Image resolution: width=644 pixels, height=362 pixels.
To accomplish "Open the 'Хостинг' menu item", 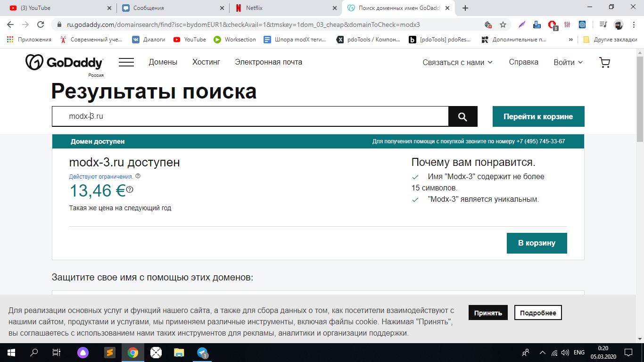I will click(x=206, y=62).
